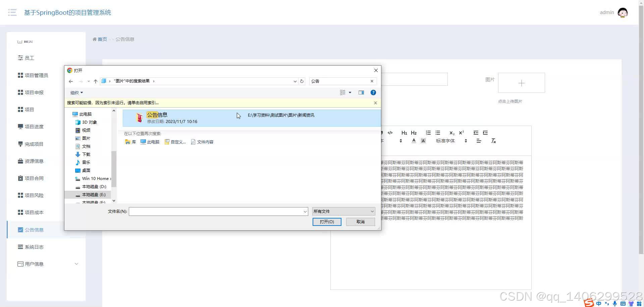This screenshot has width=644, height=307.
Task: Select 下载 in the navigation tree
Action: tap(83, 155)
